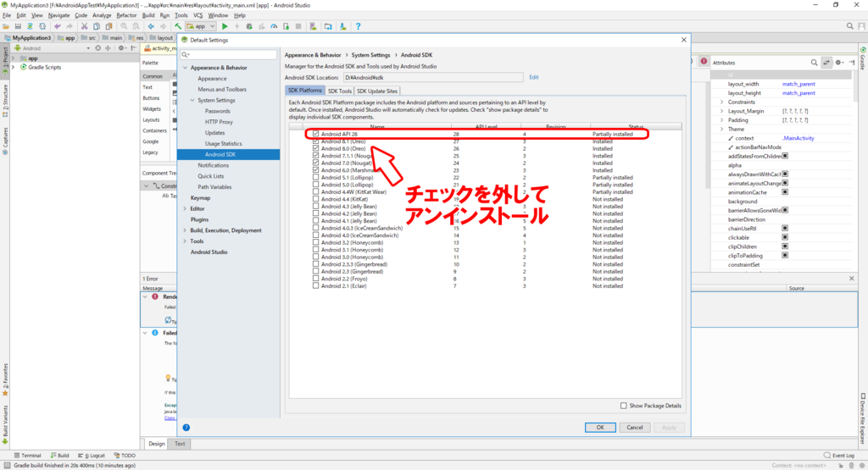
Task: Click the Cancel button
Action: pyautogui.click(x=634, y=428)
